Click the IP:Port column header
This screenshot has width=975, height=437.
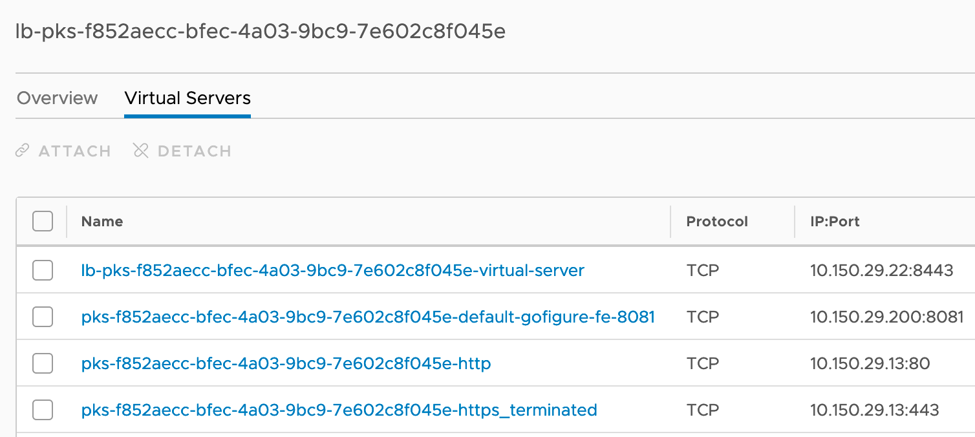tap(835, 221)
